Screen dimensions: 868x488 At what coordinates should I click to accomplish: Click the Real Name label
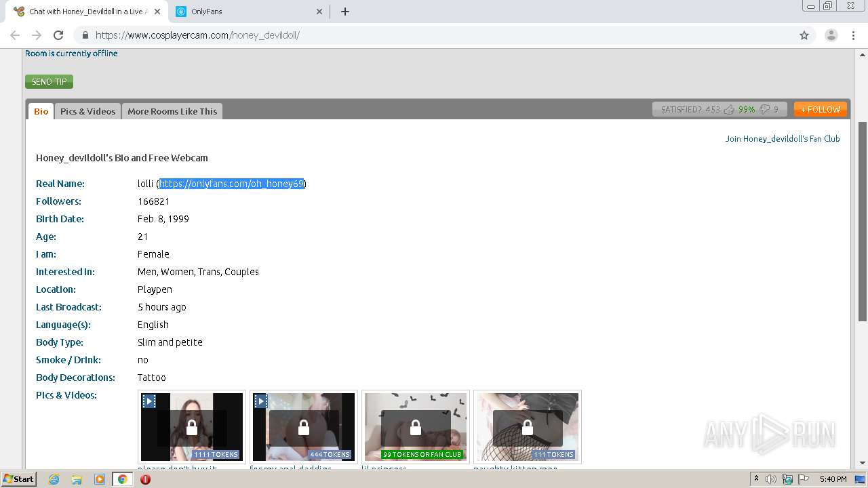click(60, 184)
